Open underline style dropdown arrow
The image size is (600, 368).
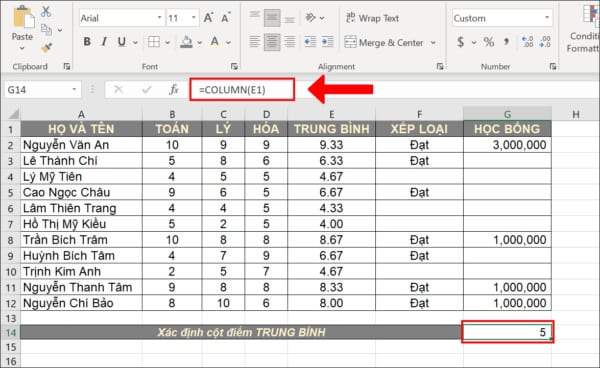[x=135, y=42]
